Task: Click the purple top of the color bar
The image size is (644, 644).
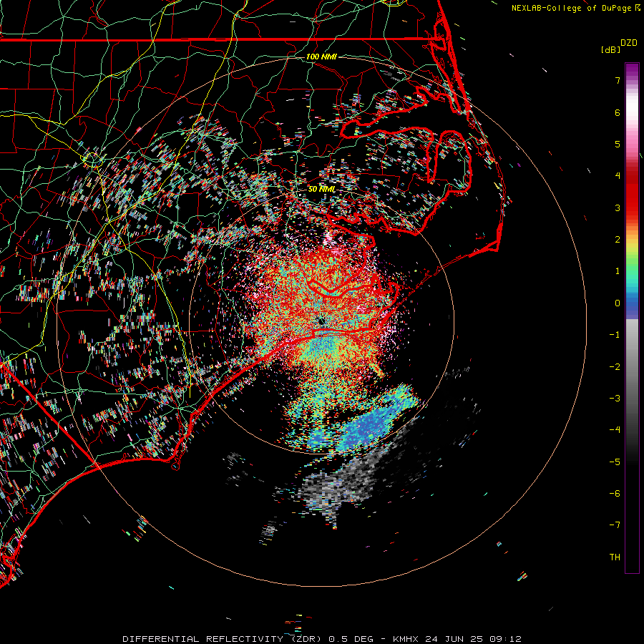Action: (x=632, y=71)
